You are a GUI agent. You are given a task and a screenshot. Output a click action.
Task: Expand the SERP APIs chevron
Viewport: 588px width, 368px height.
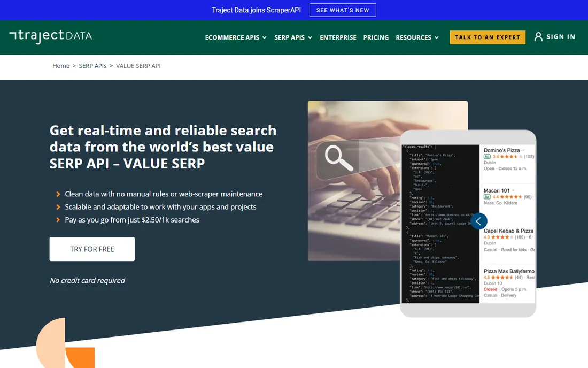click(x=310, y=37)
